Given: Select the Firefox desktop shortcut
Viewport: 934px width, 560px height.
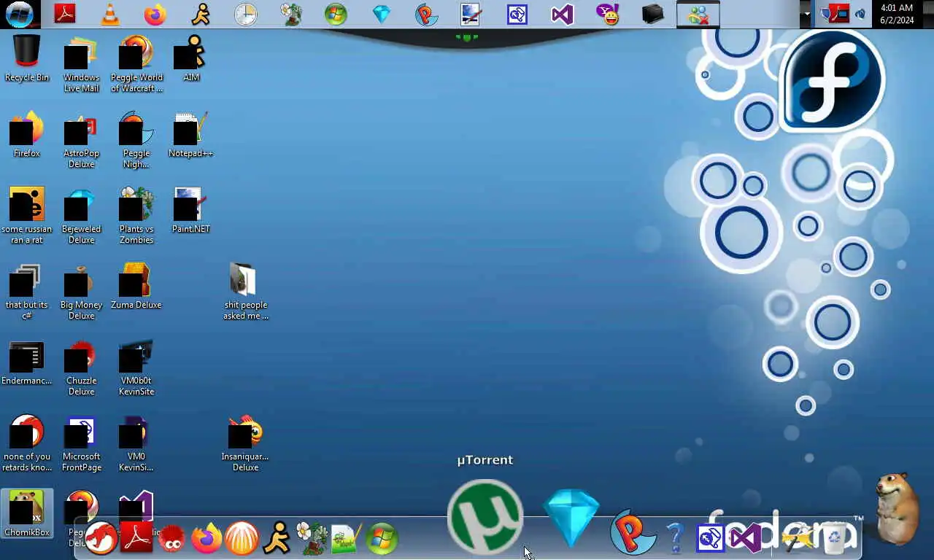Looking at the screenshot, I should click(x=27, y=135).
